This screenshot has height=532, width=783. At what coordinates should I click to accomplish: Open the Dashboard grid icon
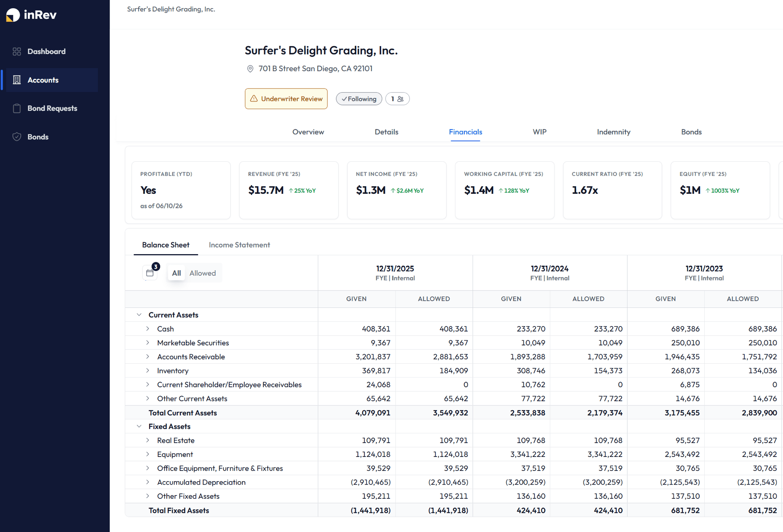click(x=17, y=52)
